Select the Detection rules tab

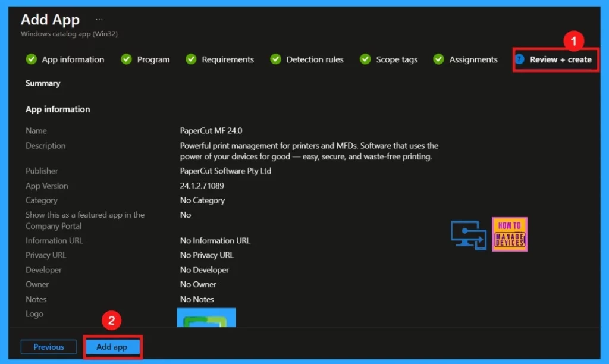tap(315, 59)
